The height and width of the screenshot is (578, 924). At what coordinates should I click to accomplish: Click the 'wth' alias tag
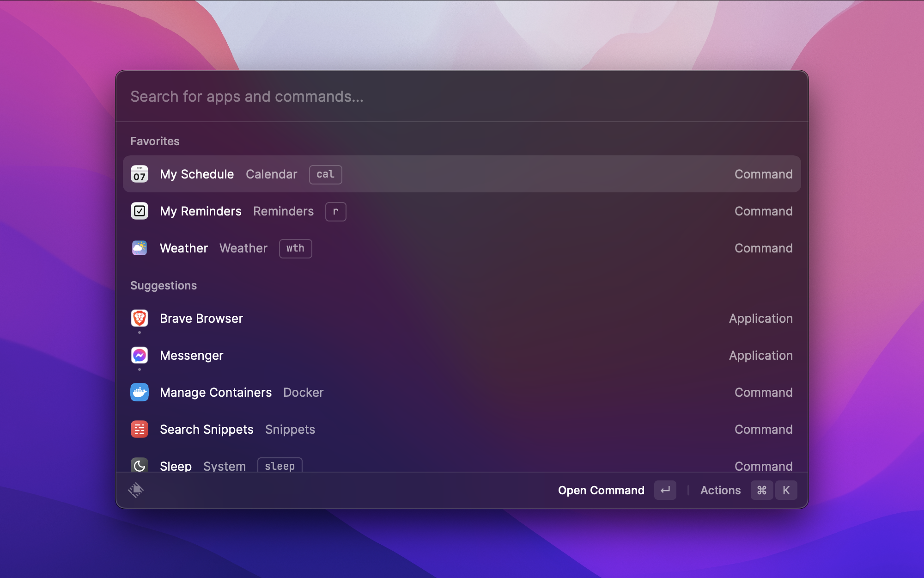[295, 248]
